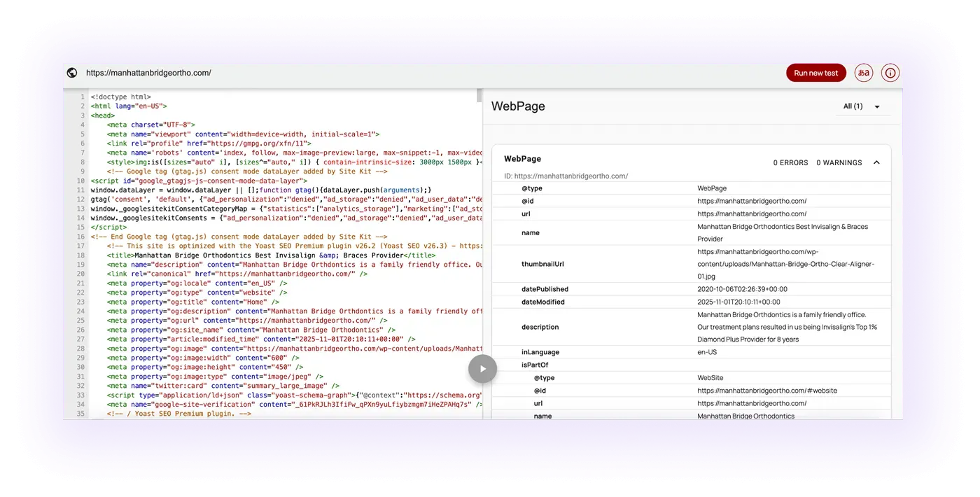This screenshot has width=980, height=497.
Task: Open the All (1) filter dropdown
Action: click(x=862, y=106)
